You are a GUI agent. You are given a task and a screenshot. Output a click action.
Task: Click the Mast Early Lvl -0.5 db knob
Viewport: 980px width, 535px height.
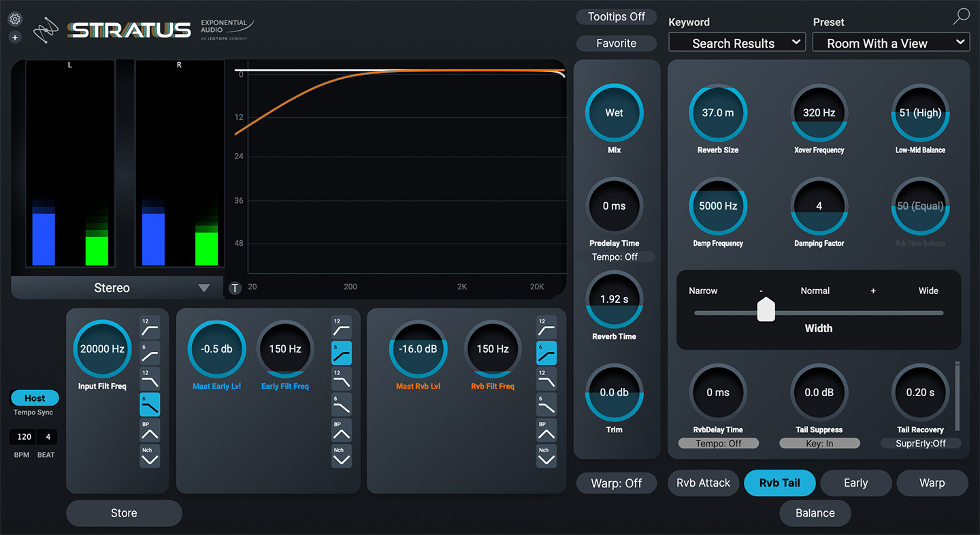pos(216,349)
